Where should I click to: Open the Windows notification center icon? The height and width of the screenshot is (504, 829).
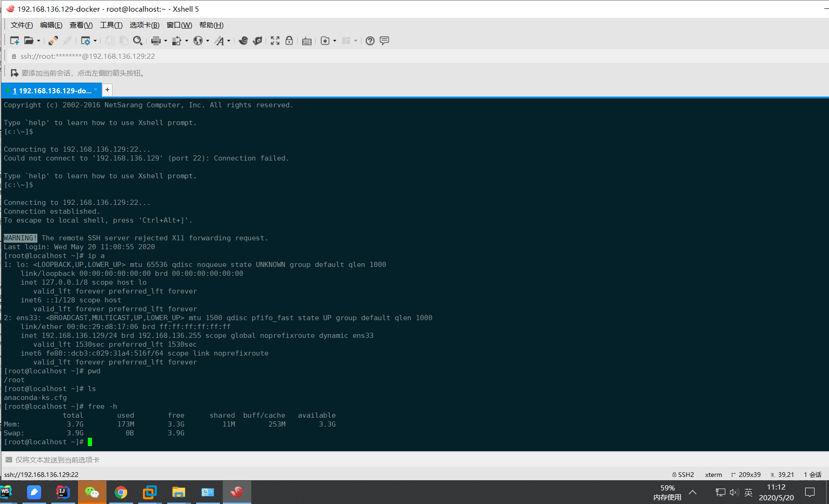click(x=810, y=492)
